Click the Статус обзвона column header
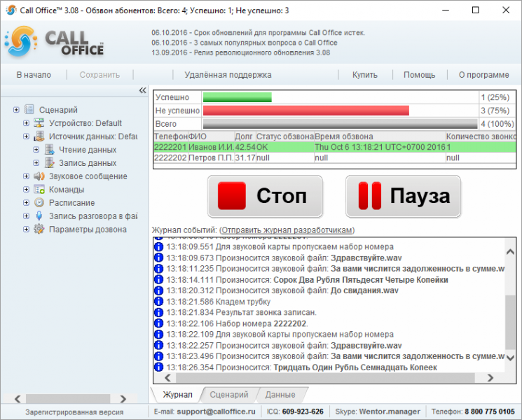The width and height of the screenshot is (522, 420). (285, 136)
